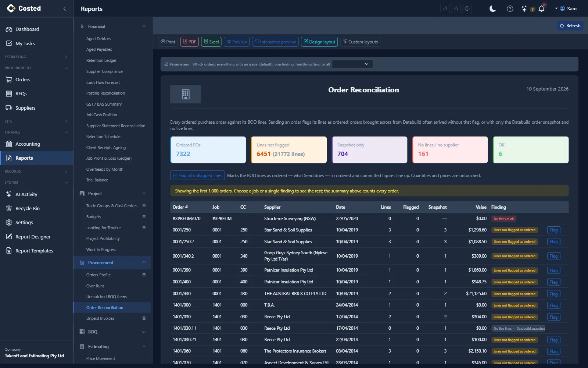Collapse the Procurement report group
The width and height of the screenshot is (588, 368).
112,263
